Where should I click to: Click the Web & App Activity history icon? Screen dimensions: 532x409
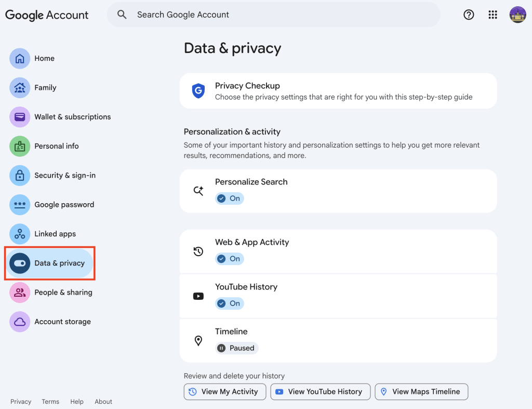[198, 252]
